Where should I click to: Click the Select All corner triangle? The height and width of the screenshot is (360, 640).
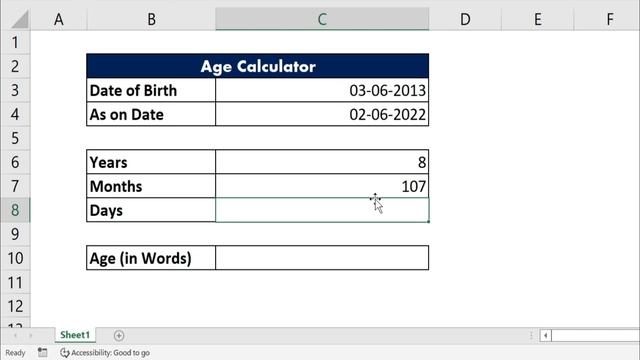click(20, 20)
